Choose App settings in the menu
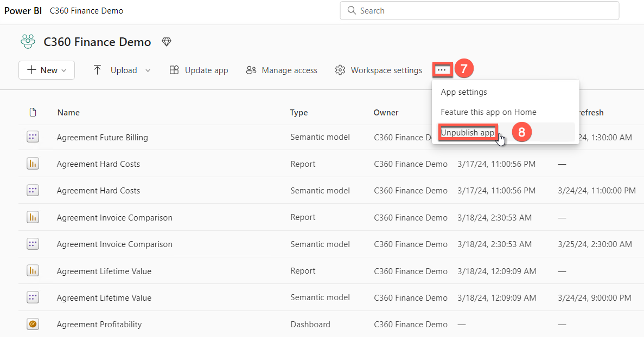 464,92
